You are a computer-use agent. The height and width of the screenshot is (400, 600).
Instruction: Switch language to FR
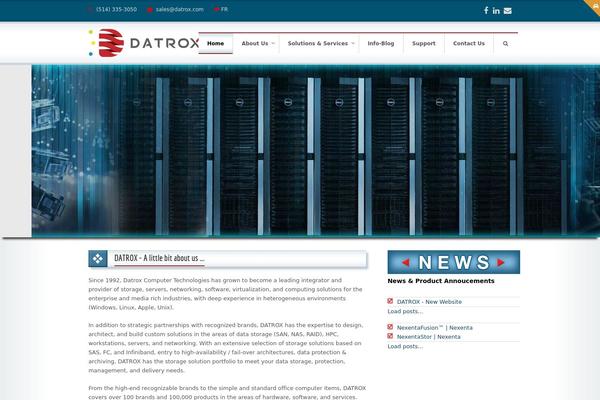224,9
